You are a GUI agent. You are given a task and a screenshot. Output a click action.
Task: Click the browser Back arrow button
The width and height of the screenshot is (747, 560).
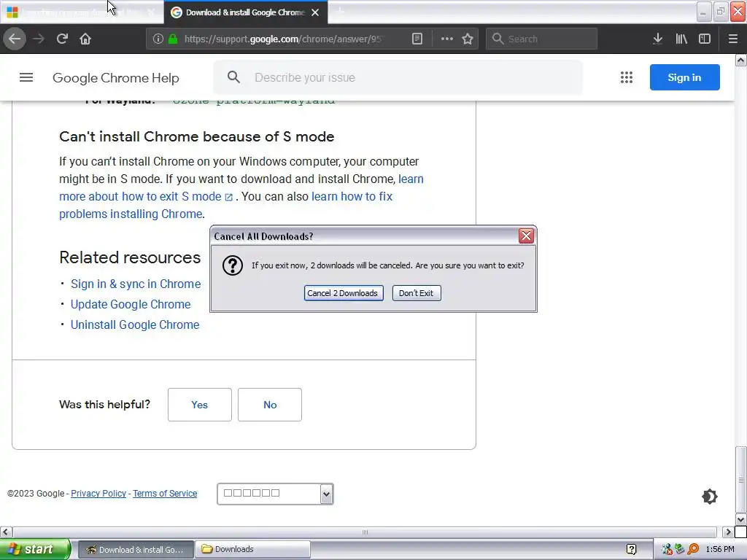pos(15,39)
